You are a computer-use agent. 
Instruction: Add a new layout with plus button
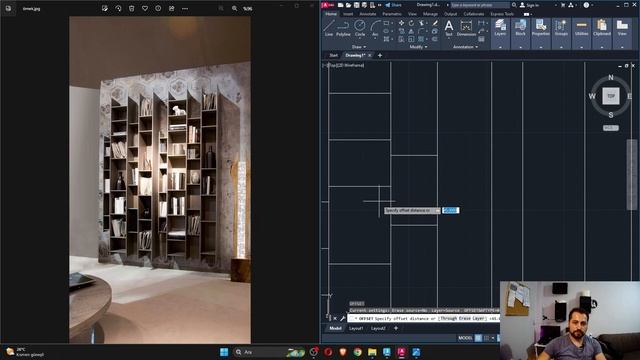[396, 328]
